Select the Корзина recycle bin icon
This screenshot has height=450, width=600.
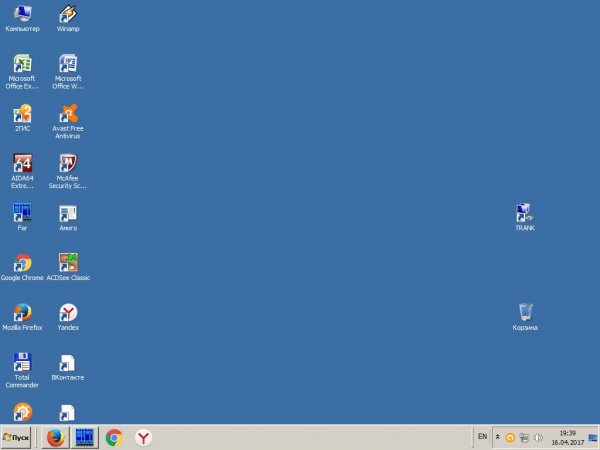point(525,313)
